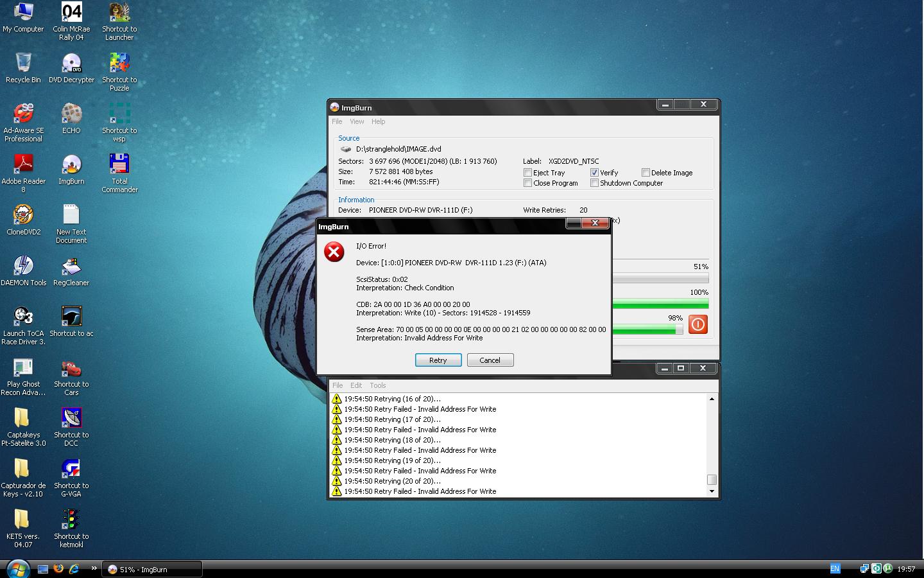The height and width of the screenshot is (578, 924).
Task: Click the 100% green progress bar
Action: (660, 304)
